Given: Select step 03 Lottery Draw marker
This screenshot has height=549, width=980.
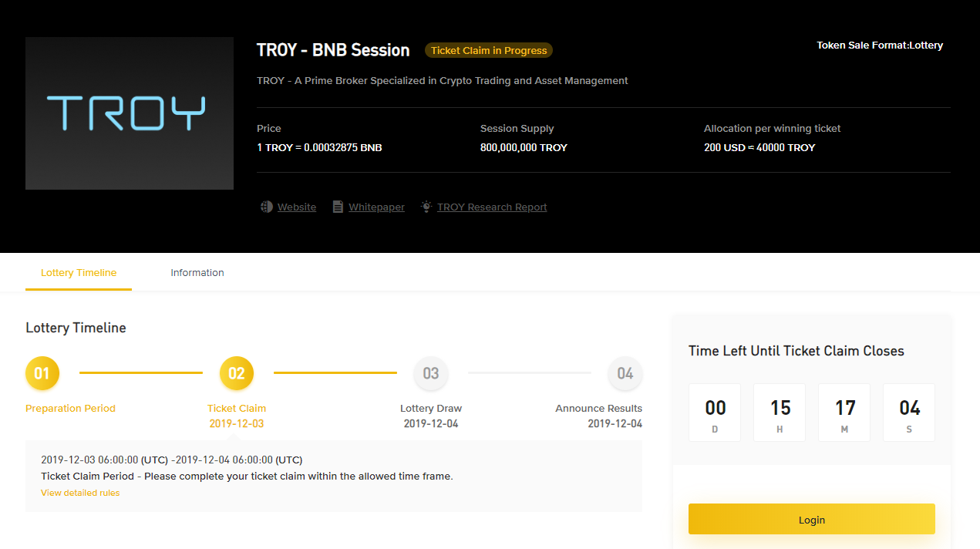Looking at the screenshot, I should (x=431, y=373).
